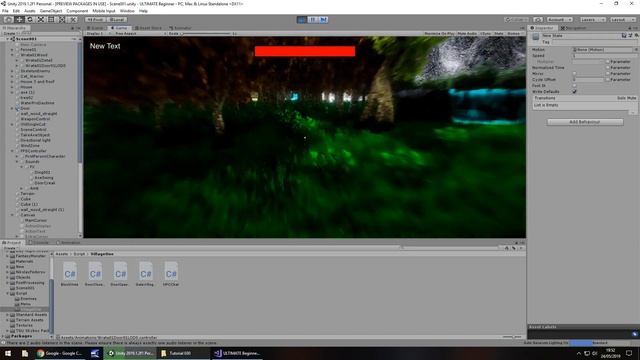Open the New State settings gear icon
Viewport: 640px width, 360px height.
point(636,36)
